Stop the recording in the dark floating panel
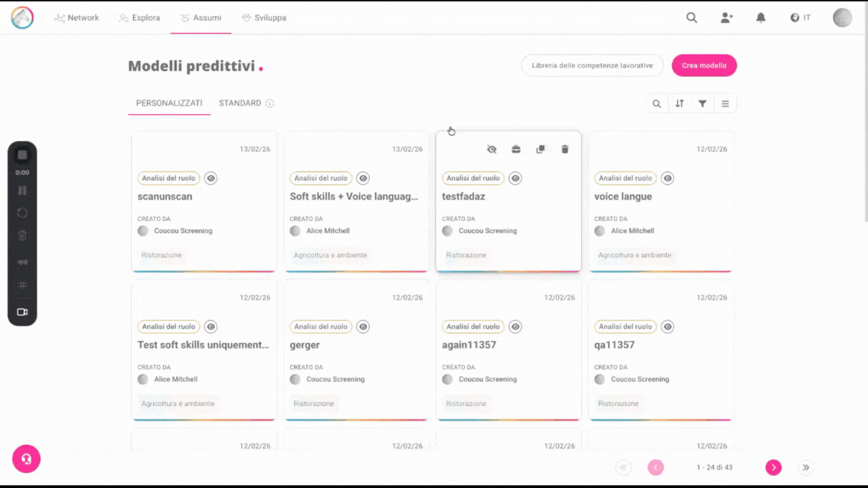This screenshot has height=488, width=868. tap(22, 155)
